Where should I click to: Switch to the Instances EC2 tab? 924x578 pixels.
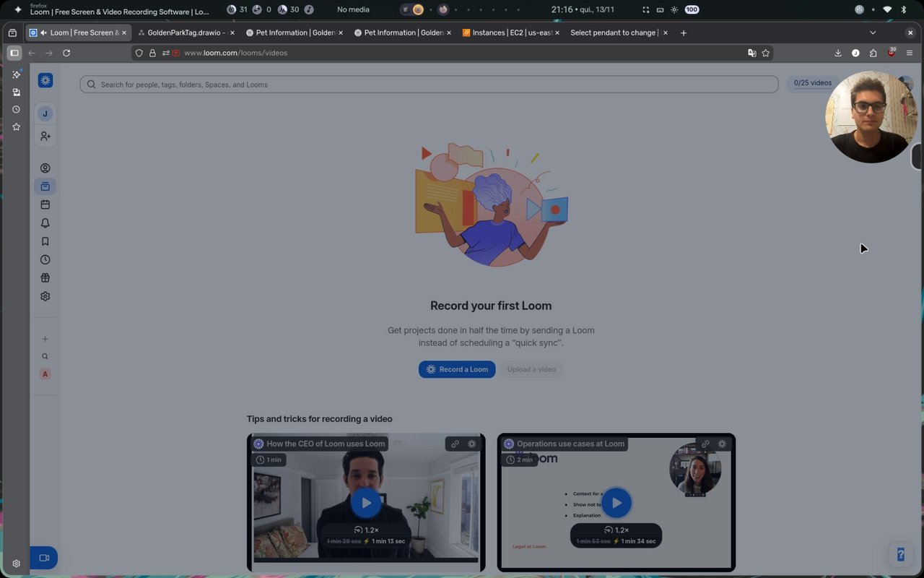click(x=511, y=33)
